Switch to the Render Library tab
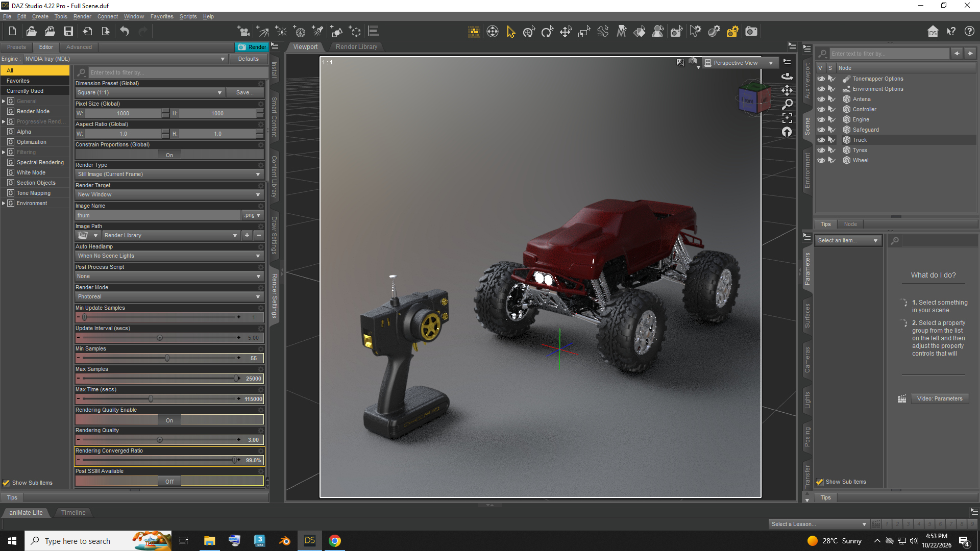Viewport: 980px width, 551px height. click(x=356, y=47)
